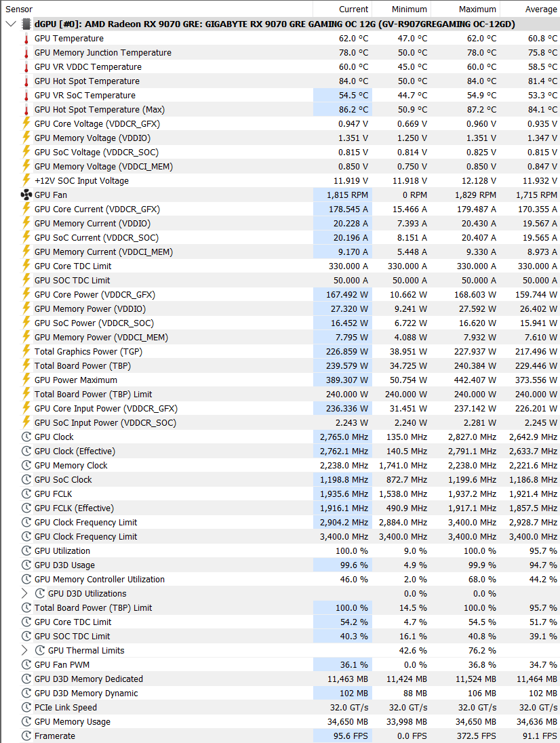Click the fan icon beside GPU Fan
The image size is (560, 743).
click(26, 195)
